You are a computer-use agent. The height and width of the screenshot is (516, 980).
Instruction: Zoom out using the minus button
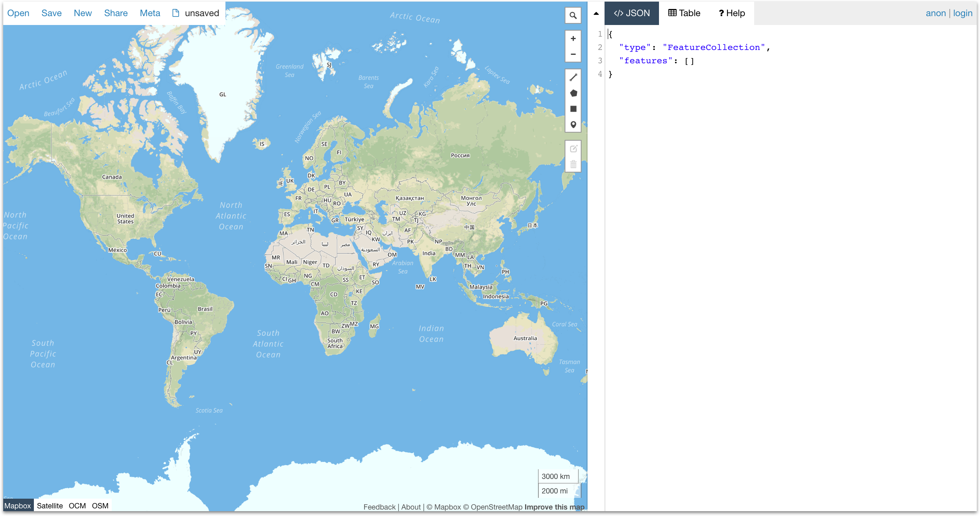(x=573, y=54)
